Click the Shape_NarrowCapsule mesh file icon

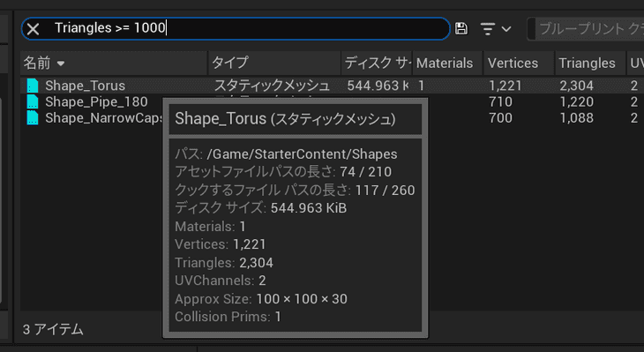(33, 118)
